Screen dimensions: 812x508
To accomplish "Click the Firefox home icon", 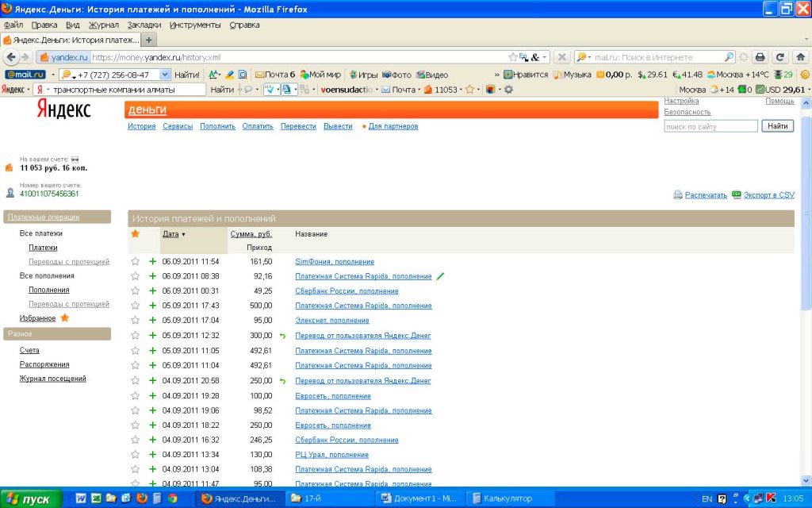I will (x=800, y=57).
